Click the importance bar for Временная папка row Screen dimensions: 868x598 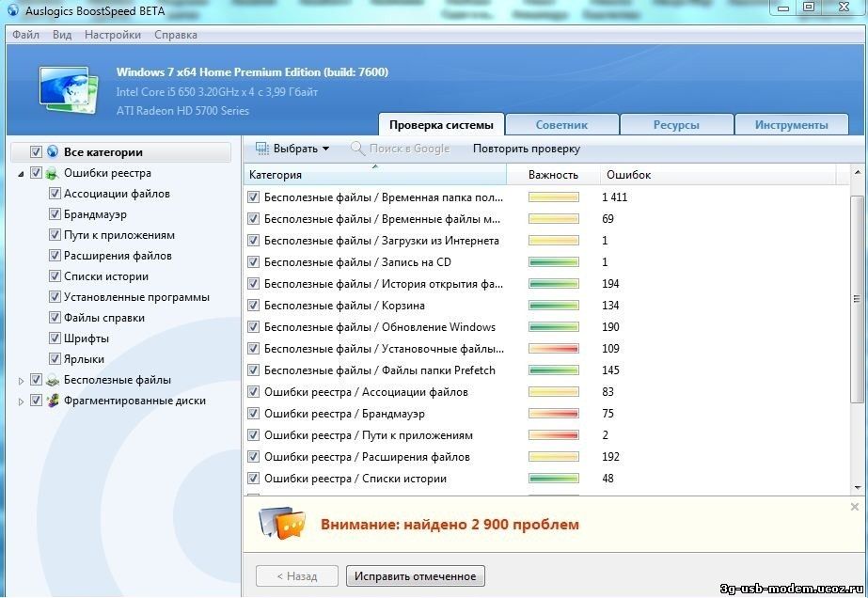click(x=554, y=197)
